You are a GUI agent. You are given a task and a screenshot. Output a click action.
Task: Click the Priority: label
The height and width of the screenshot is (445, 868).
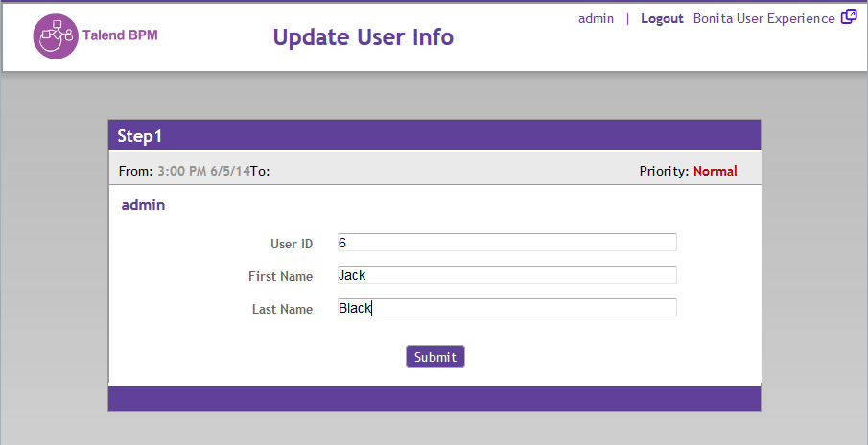[665, 171]
